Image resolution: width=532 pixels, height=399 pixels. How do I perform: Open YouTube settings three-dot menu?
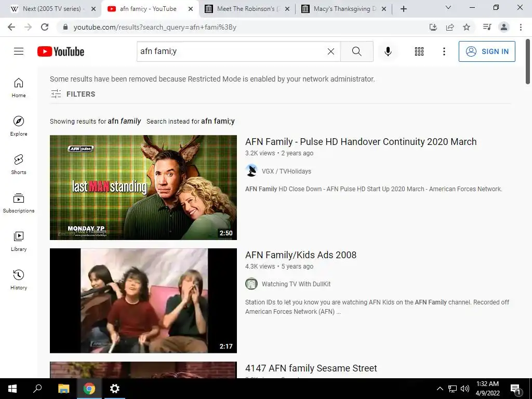(x=444, y=51)
